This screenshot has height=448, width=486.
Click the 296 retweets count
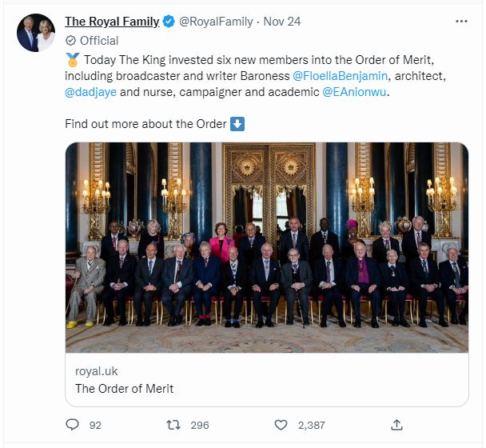[200, 425]
